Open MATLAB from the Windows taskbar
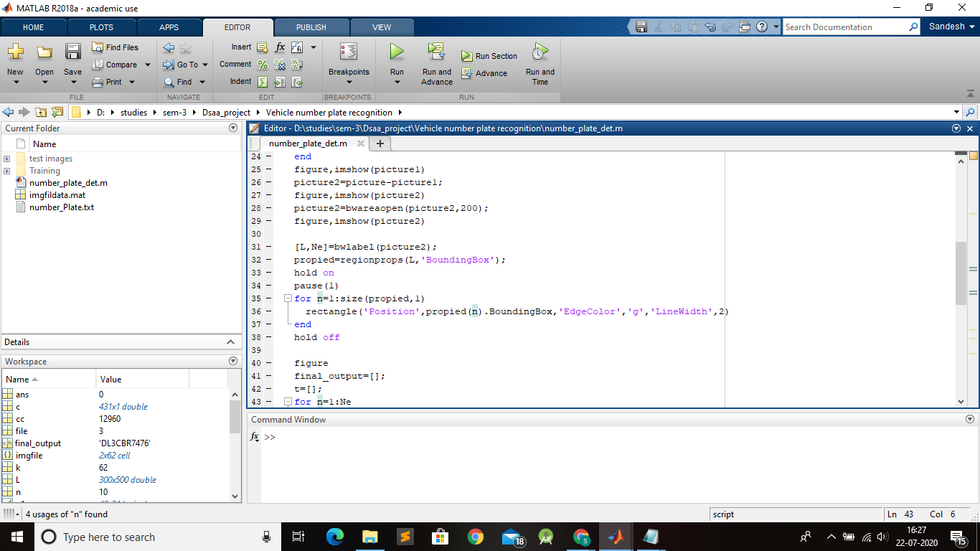Viewport: 980px width, 551px height. [616, 537]
